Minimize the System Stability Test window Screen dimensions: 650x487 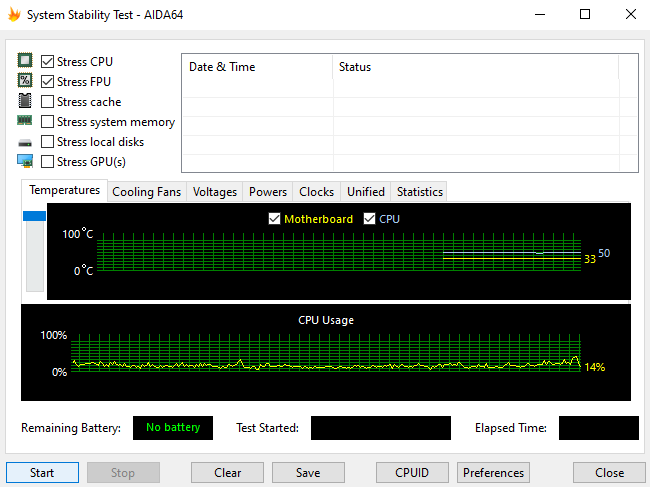[540, 15]
